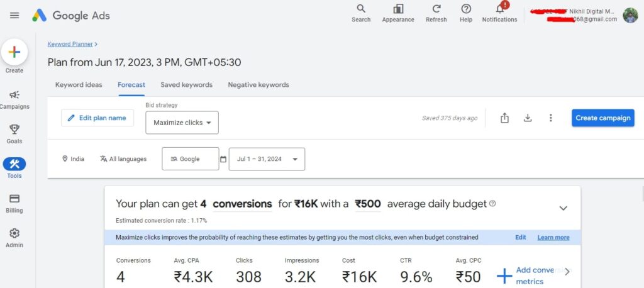The height and width of the screenshot is (288, 644).
Task: Open Goals in the sidebar
Action: tap(14, 135)
